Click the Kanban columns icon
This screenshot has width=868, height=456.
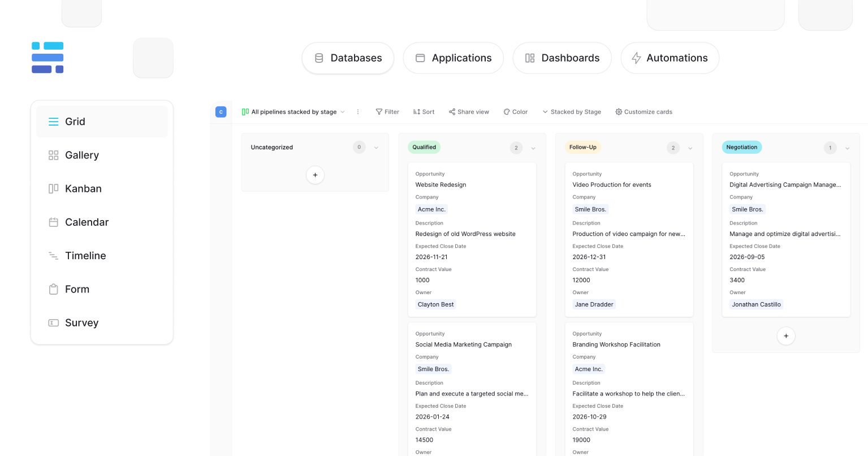[53, 188]
